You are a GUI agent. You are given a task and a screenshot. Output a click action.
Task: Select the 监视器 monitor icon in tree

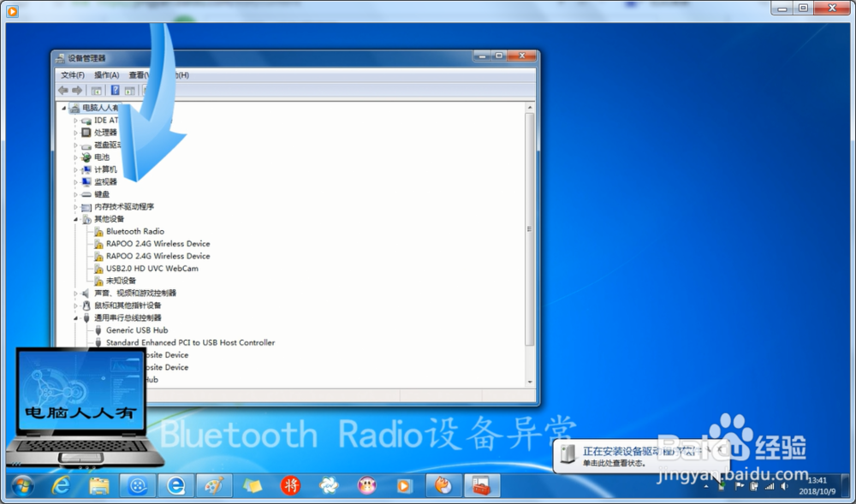[86, 181]
